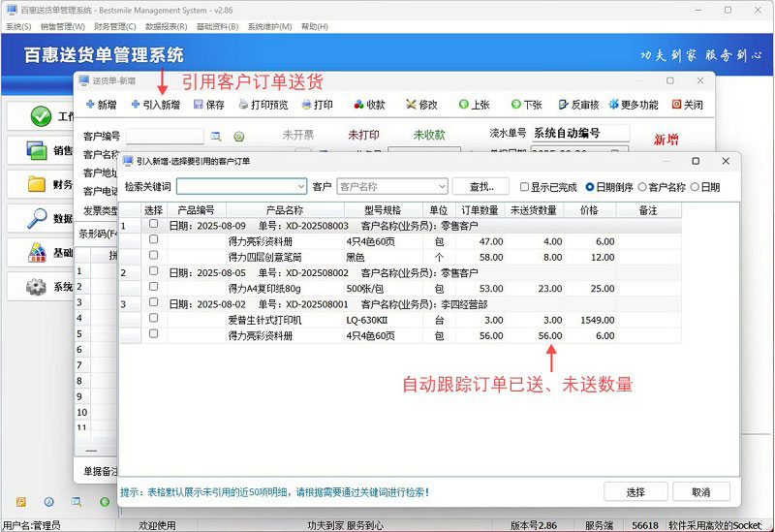
Task: Maximize 引入新增 dialog window
Action: click(x=696, y=161)
